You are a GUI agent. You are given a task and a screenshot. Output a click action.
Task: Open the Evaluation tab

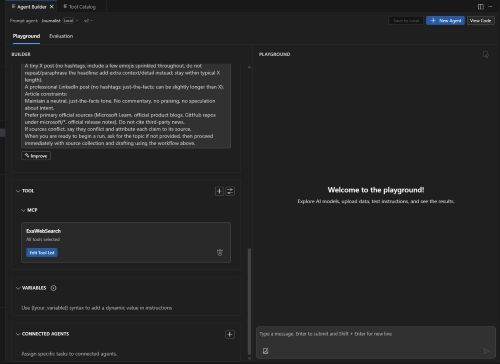61,36
